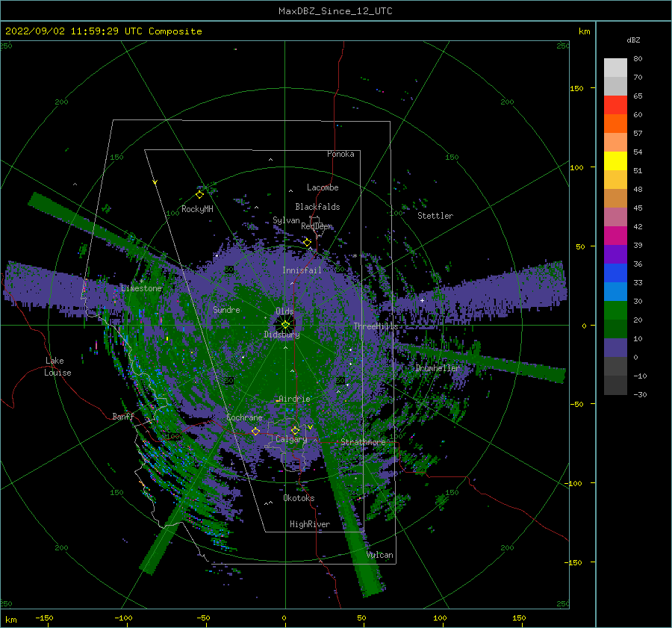Click the Ponoka town label
The image size is (672, 628).
tap(340, 154)
